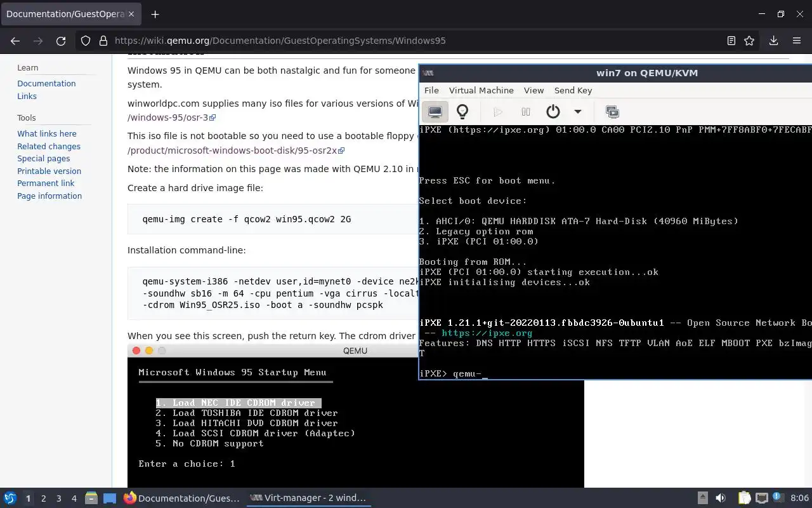Click the QEMU Windows 95 screenshot thumbnail

(355, 416)
